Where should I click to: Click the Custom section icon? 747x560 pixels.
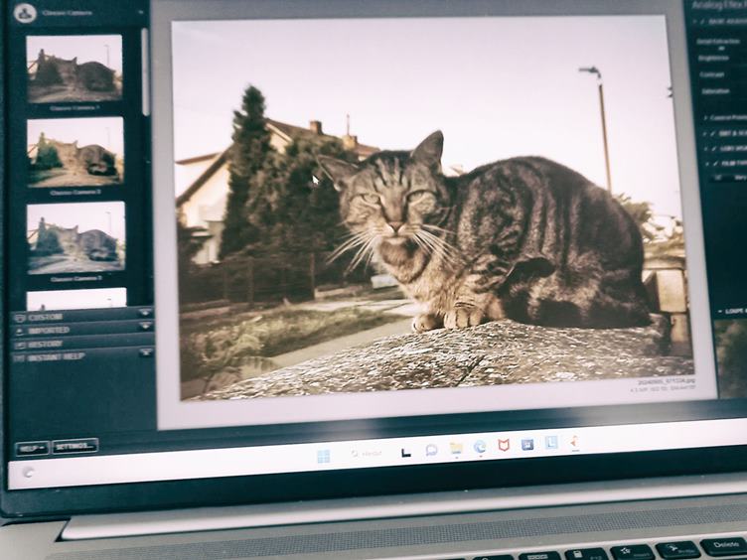point(20,318)
